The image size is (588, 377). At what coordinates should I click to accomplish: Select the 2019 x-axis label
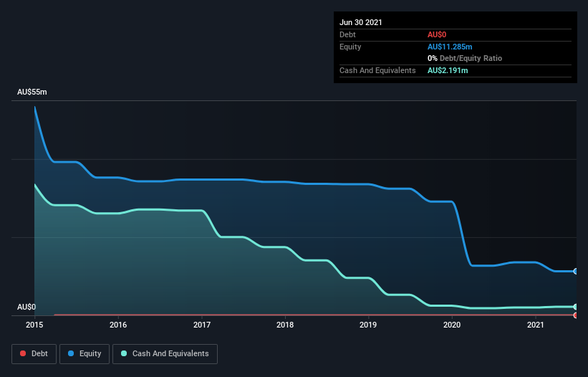(368, 325)
